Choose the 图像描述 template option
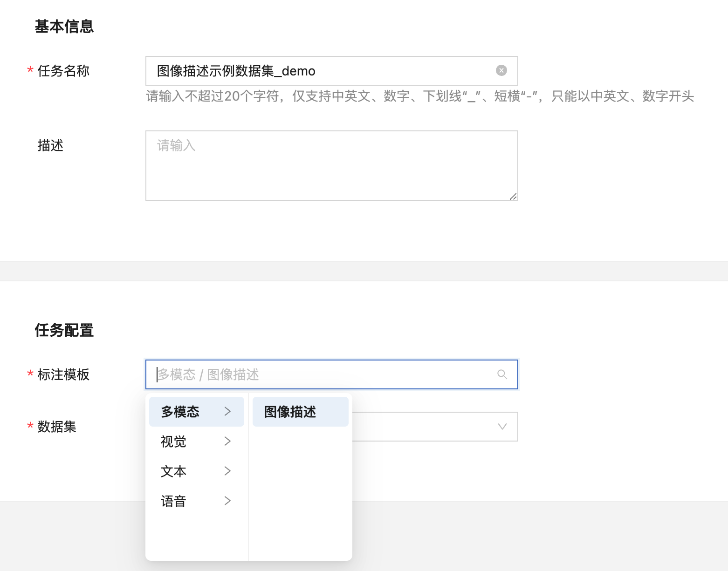728x571 pixels. point(301,412)
